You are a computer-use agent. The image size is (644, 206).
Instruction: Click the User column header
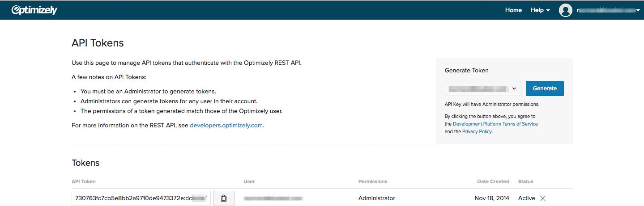tap(249, 181)
